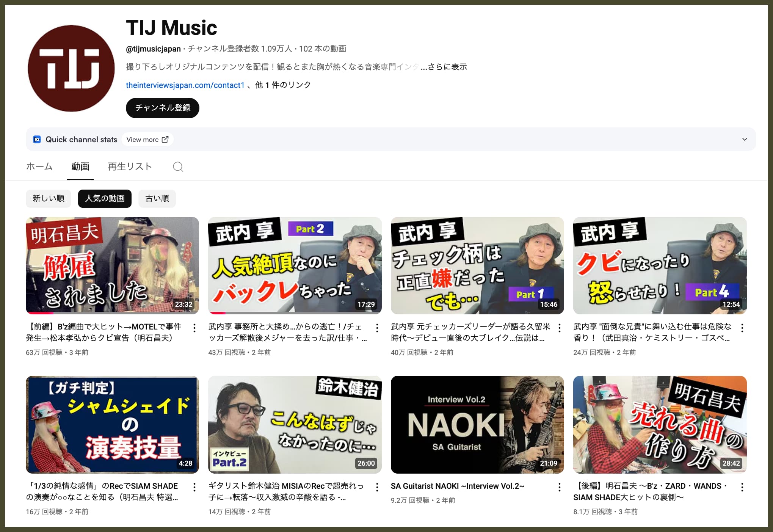Select the 新しい順 sort chip
Screen dimensions: 773x532
tap(49, 199)
